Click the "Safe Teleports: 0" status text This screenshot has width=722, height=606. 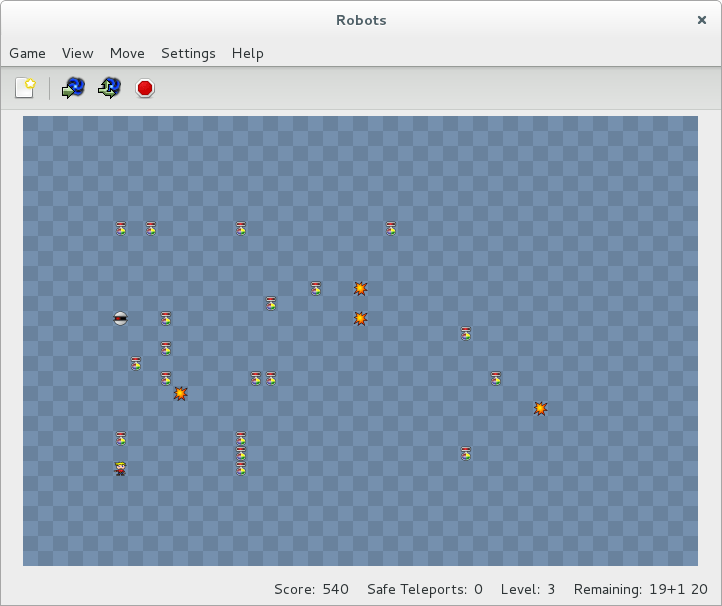pos(425,589)
